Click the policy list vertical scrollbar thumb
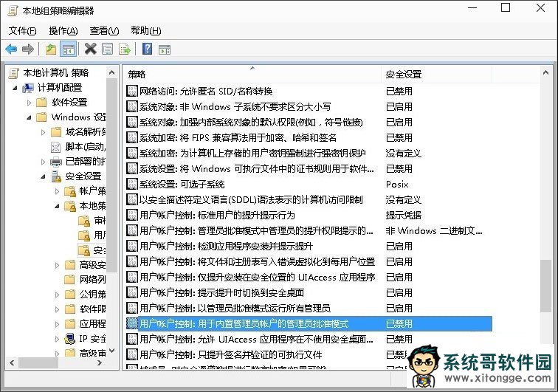558x392 pixels. (545, 286)
